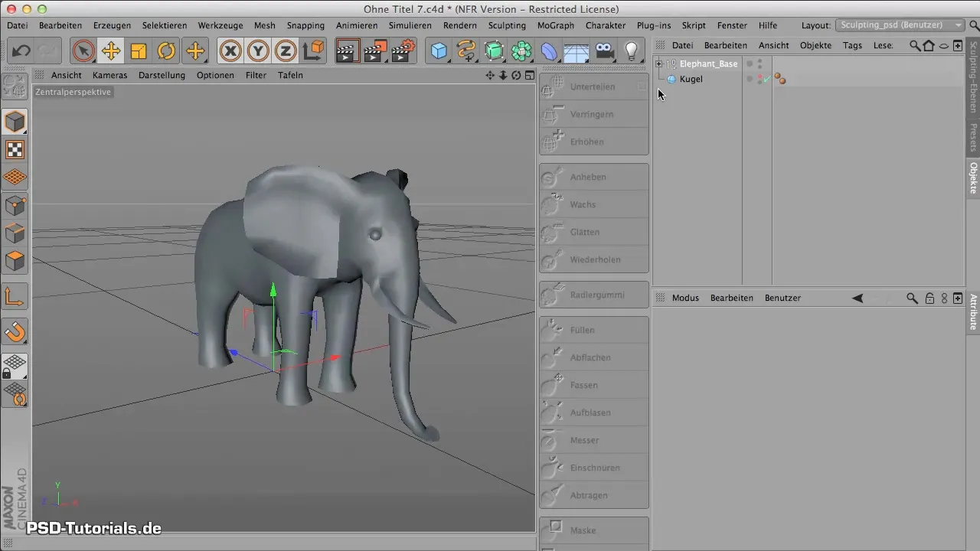The image size is (980, 551).
Task: Toggle the snapping magnet icon
Action: [x=15, y=331]
